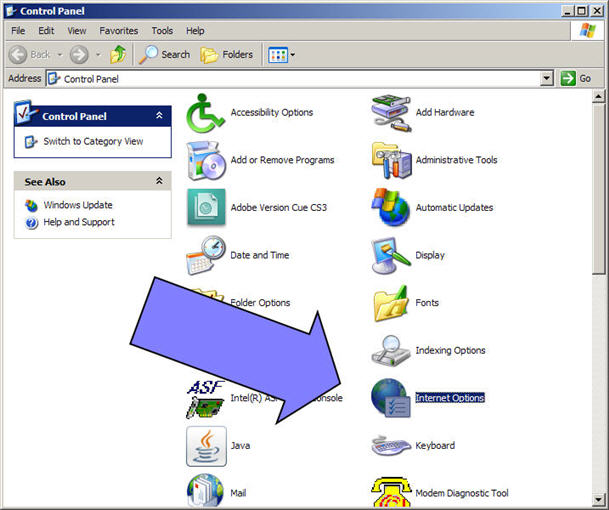Select the Modem Diagnostic Tool label

(x=462, y=493)
